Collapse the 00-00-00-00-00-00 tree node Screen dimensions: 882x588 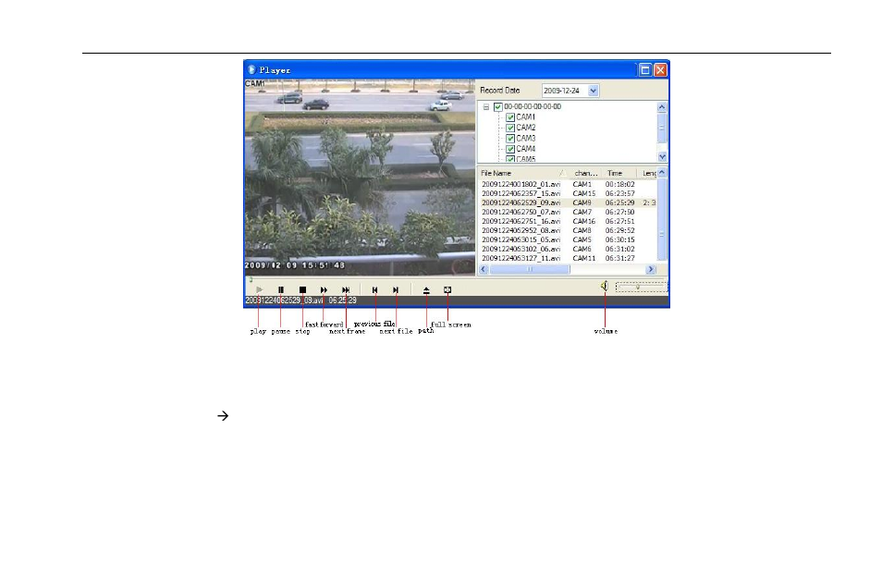click(486, 107)
